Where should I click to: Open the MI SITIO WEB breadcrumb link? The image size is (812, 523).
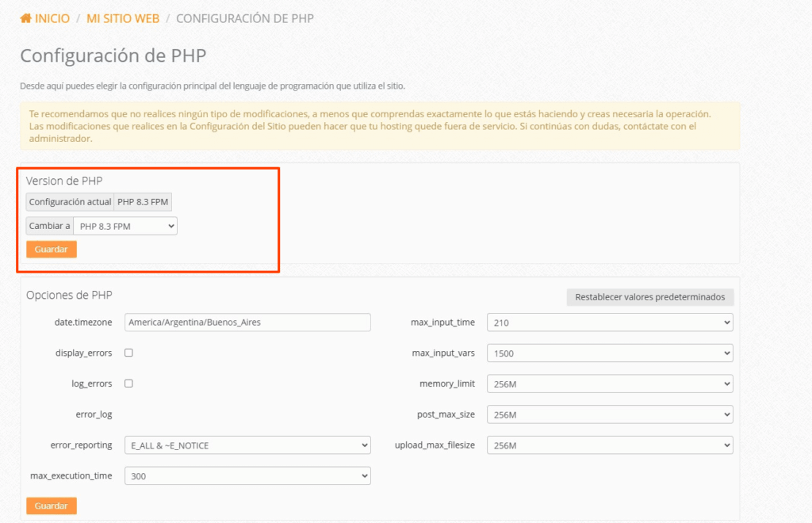(123, 17)
